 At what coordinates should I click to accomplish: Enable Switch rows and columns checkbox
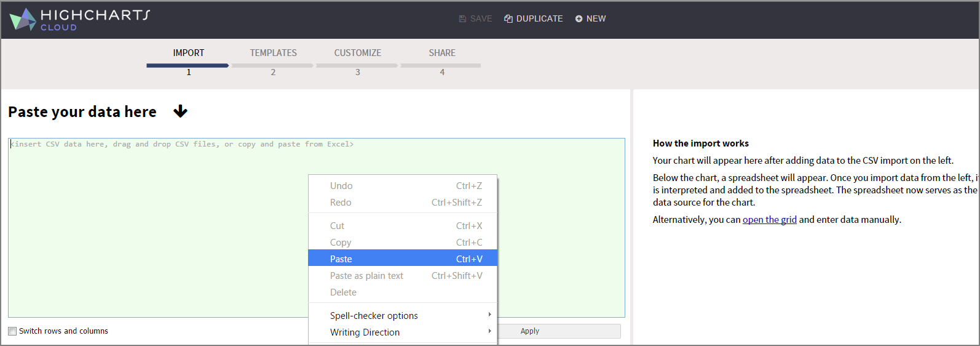point(12,331)
